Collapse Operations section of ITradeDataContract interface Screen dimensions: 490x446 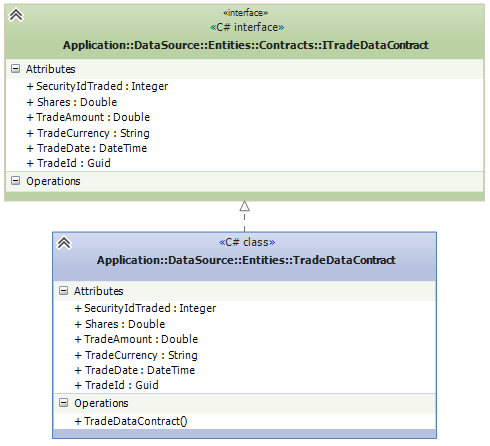(x=15, y=181)
